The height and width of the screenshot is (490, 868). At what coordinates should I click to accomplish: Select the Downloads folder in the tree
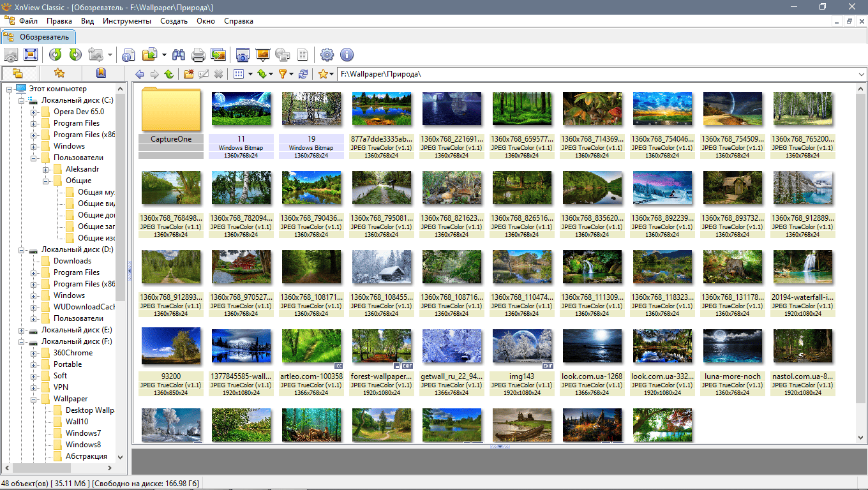coord(72,261)
